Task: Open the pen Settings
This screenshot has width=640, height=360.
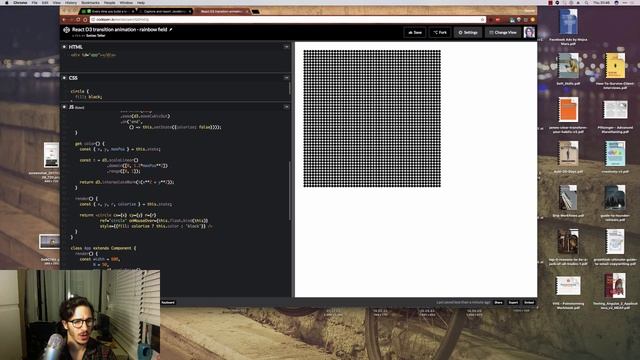Action: click(x=468, y=32)
